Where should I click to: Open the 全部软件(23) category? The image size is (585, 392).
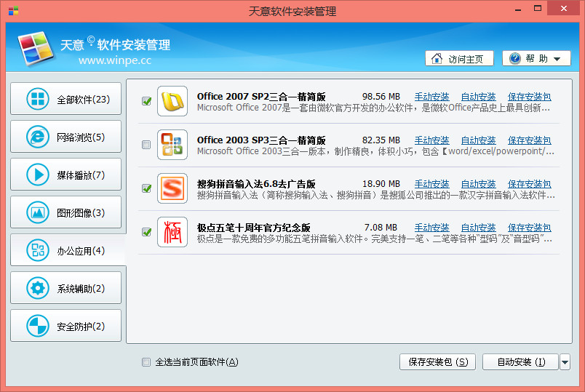[66, 99]
